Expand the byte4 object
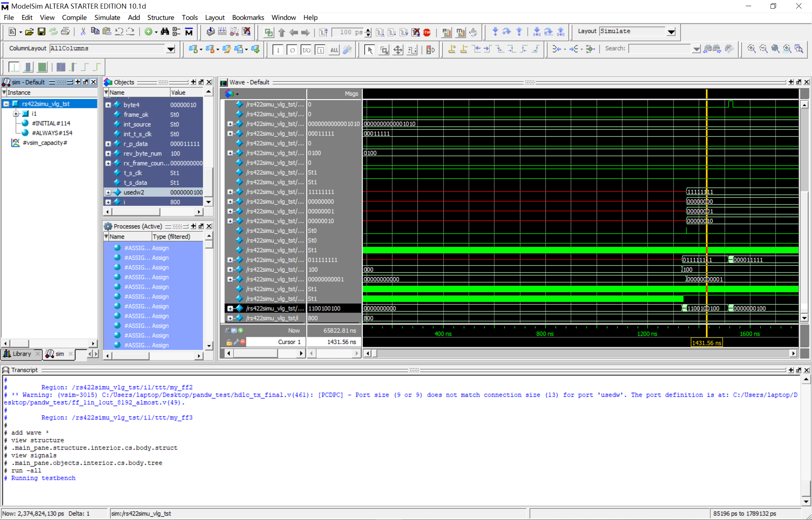The width and height of the screenshot is (812, 520). (108, 105)
